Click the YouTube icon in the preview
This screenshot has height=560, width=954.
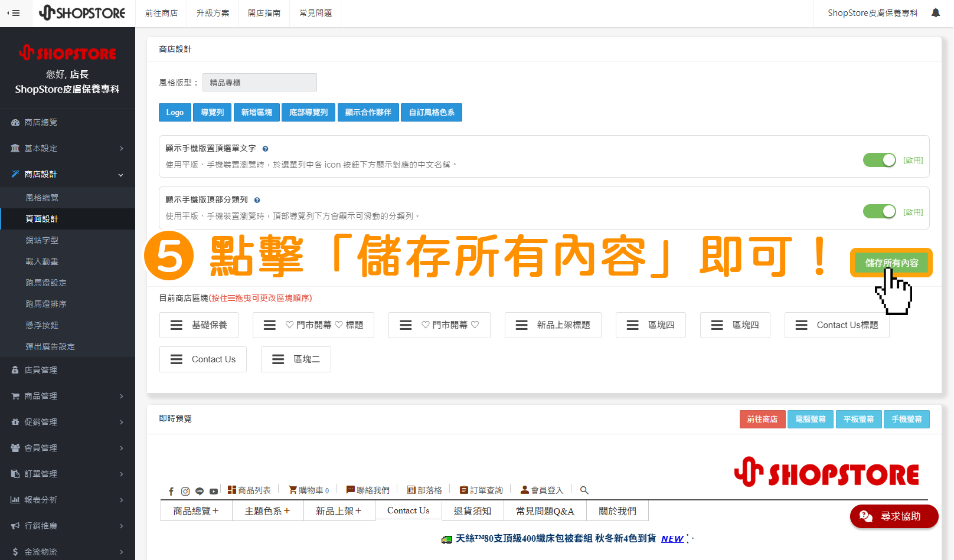[214, 491]
